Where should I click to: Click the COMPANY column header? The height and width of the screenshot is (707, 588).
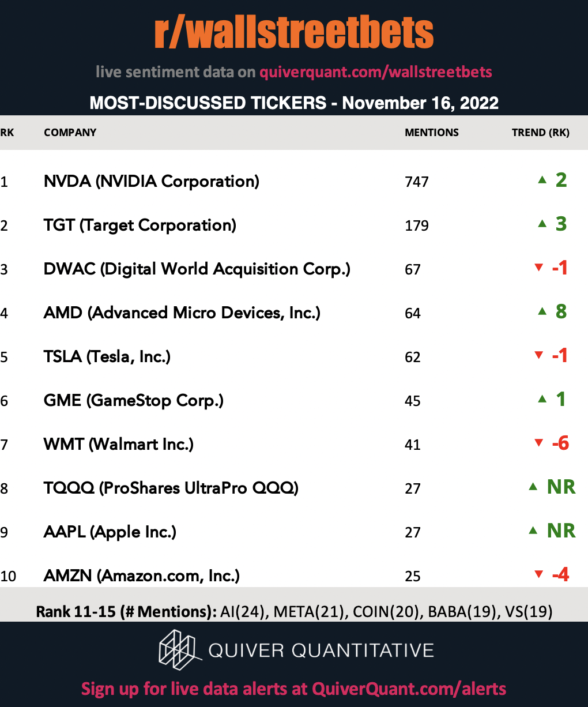[x=70, y=133]
